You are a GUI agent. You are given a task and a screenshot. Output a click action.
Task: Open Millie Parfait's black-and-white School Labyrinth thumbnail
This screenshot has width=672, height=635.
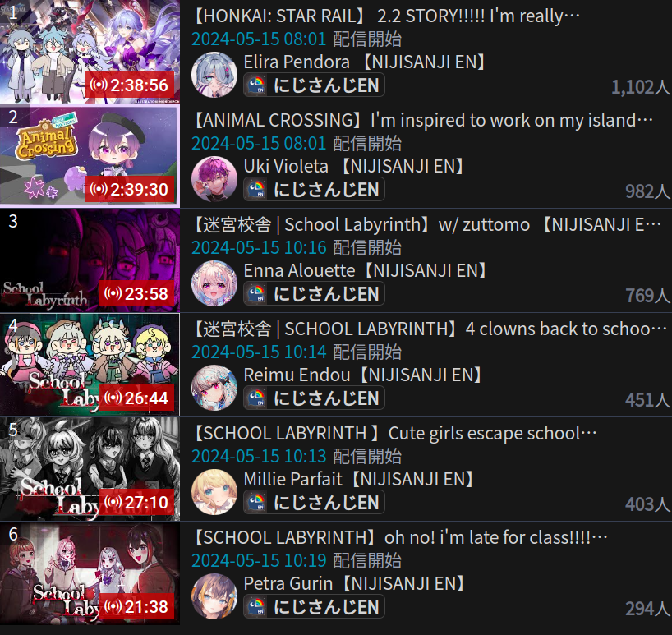tap(90, 469)
